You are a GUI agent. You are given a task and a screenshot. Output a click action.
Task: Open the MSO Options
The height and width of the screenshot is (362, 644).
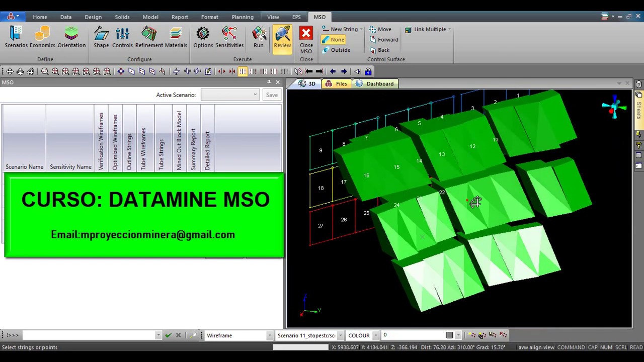(x=203, y=38)
